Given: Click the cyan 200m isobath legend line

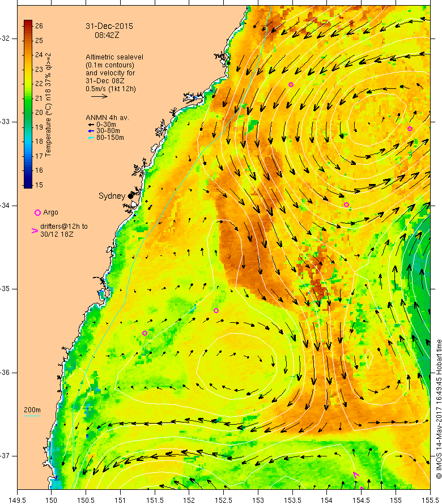Looking at the screenshot, I should coord(32,416).
